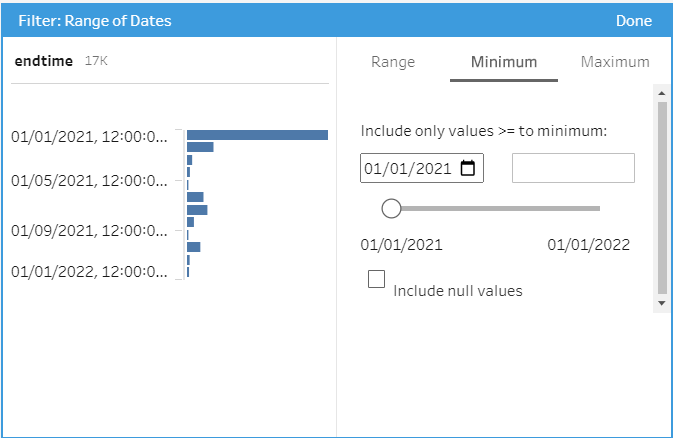Click the circular slider handle
This screenshot has height=438, width=673.
coord(391,208)
